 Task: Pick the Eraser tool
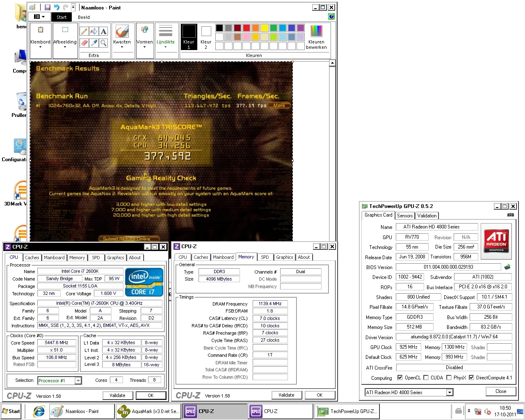pos(84,43)
